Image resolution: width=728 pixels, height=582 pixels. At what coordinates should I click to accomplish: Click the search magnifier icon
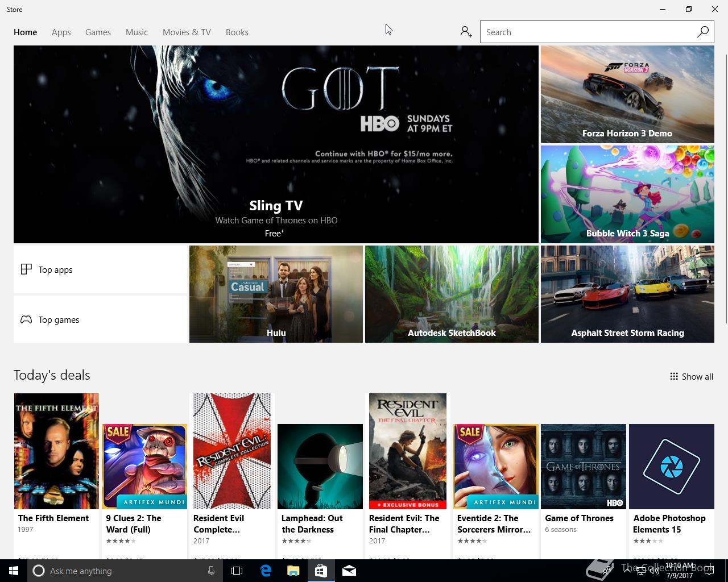point(703,32)
